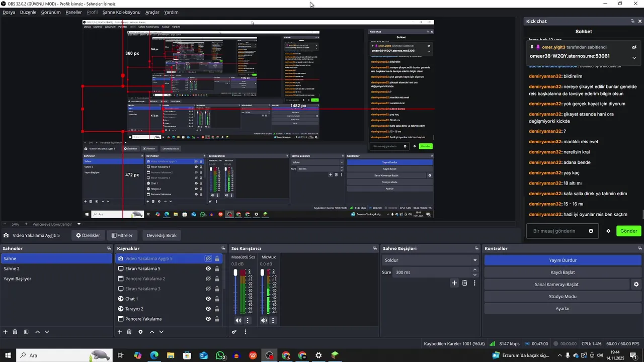Show Pencere Yakalama 2 source
The width and height of the screenshot is (644, 362).
coord(208,279)
